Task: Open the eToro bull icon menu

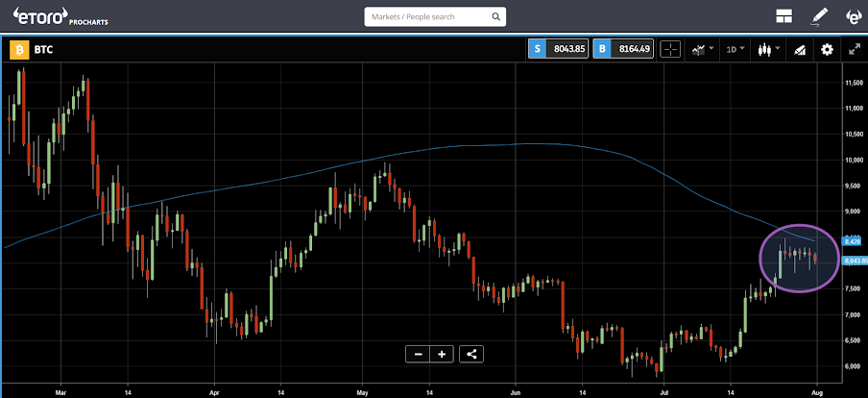Action: click(853, 16)
